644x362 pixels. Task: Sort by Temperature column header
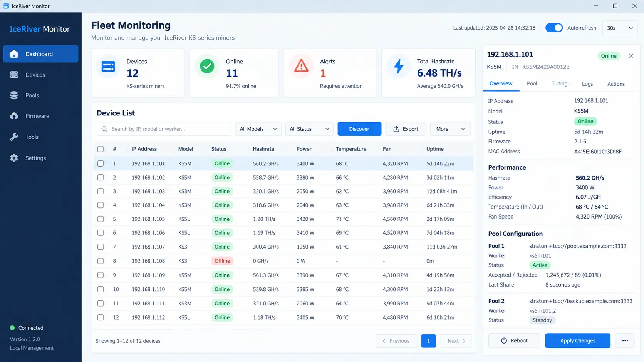coord(351,149)
